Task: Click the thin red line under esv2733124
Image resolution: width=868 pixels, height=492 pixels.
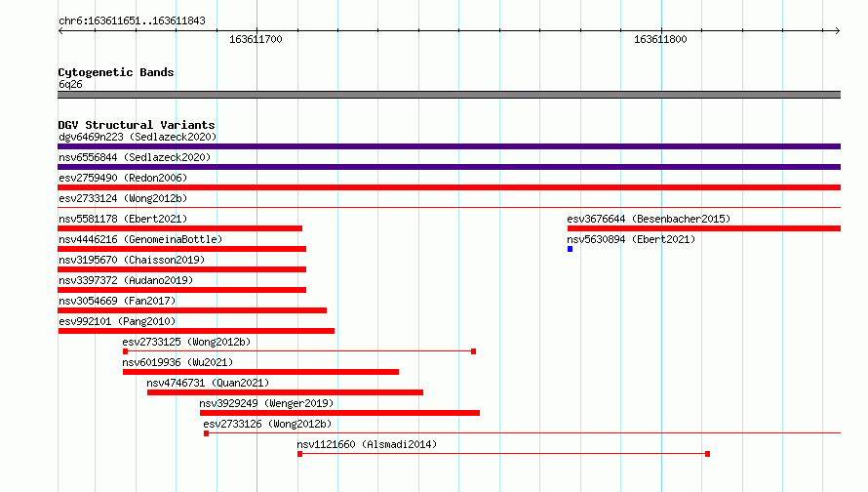Action: (449, 208)
